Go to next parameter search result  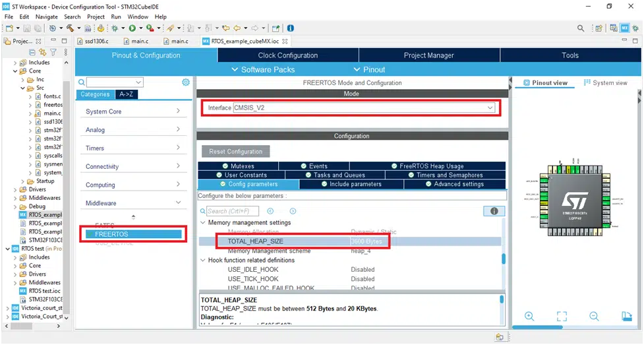293,211
